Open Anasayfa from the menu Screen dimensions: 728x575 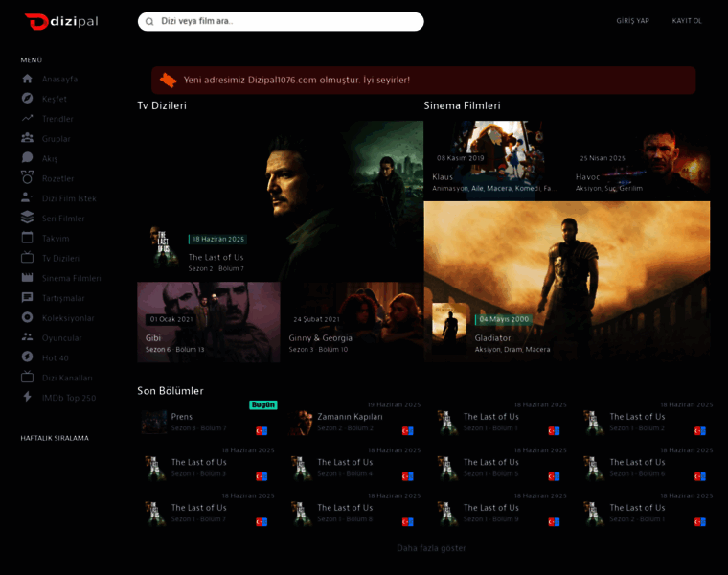(x=60, y=79)
